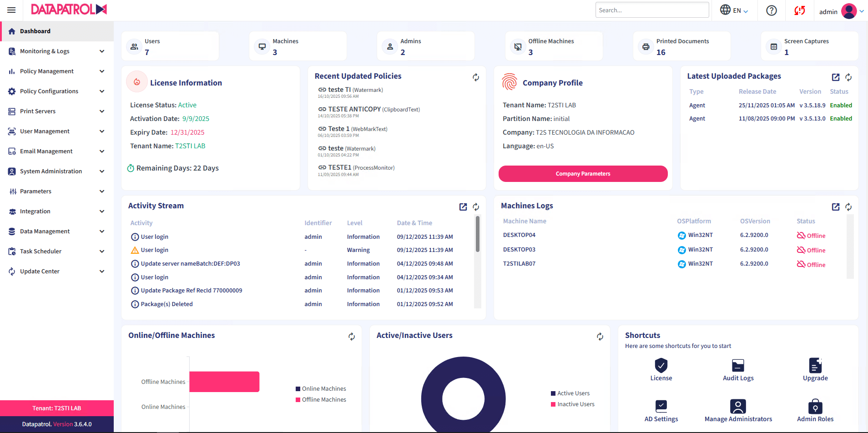Click into the Search field

tap(651, 10)
